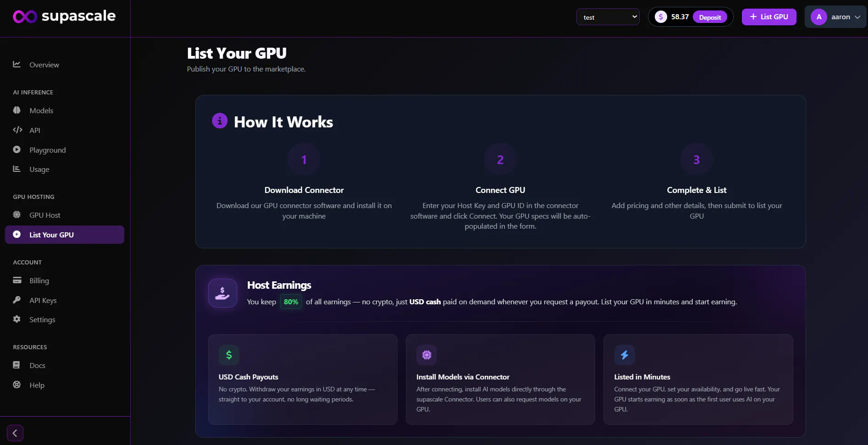Click the user avatar letter A

(x=819, y=17)
